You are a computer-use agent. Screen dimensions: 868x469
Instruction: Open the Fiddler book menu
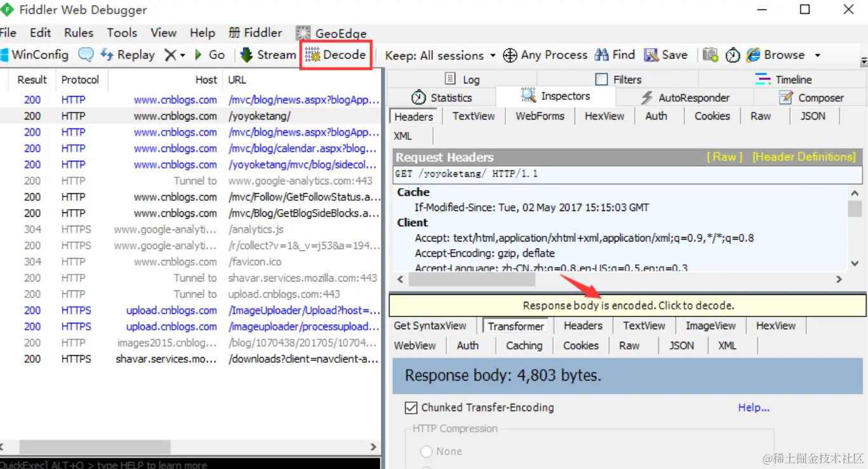(255, 32)
